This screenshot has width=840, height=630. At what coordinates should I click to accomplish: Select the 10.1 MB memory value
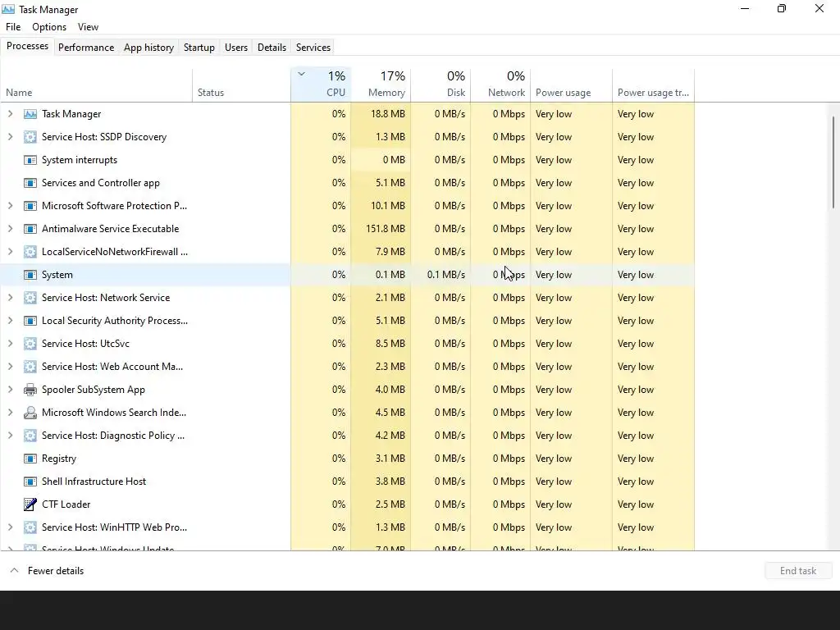388,206
